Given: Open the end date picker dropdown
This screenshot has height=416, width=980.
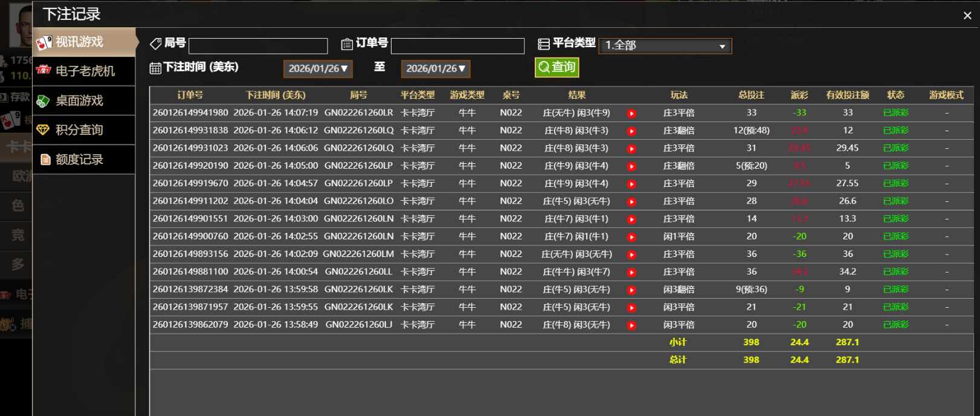Looking at the screenshot, I should 436,69.
